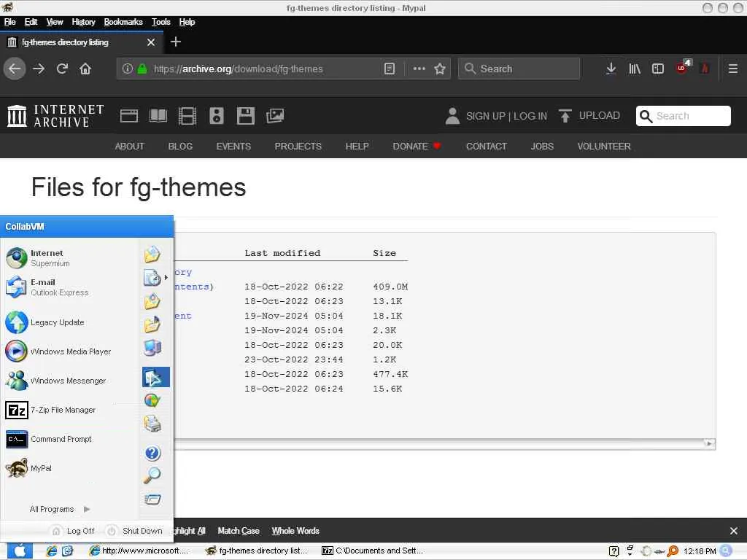The image size is (747, 560).
Task: Open Reader View icon in address bar
Action: 390,69
